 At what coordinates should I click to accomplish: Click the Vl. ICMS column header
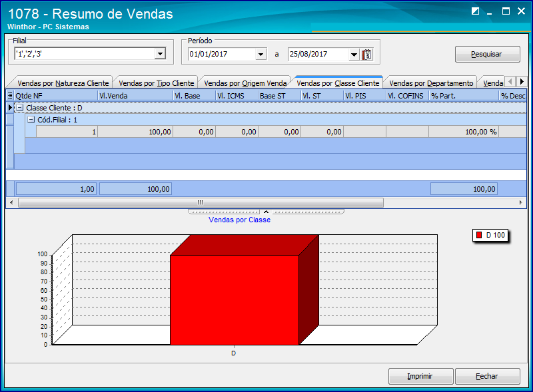tap(237, 96)
